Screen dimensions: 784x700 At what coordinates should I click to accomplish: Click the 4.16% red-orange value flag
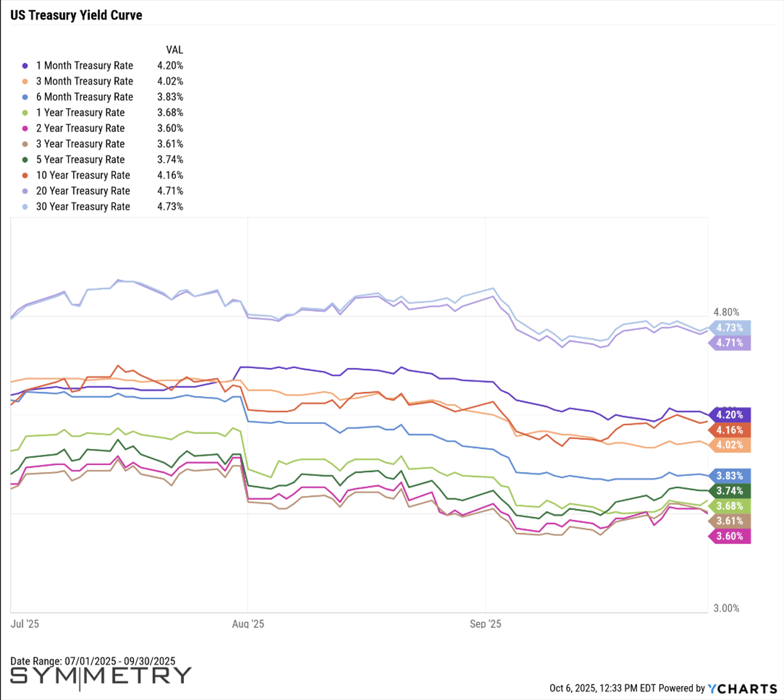coord(729,430)
